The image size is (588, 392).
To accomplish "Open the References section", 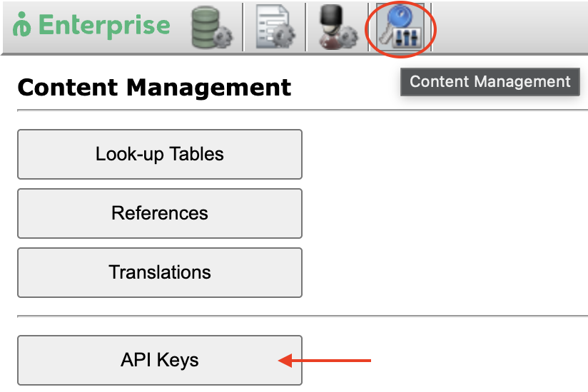I will (x=160, y=213).
